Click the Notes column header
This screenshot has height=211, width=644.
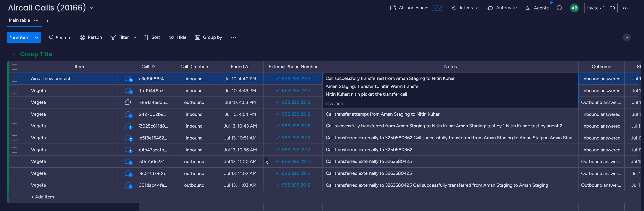(450, 67)
